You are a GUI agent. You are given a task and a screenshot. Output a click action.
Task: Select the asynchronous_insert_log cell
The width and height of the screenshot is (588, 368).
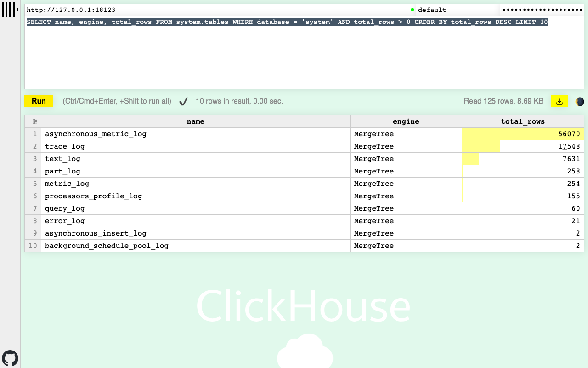pos(196,233)
